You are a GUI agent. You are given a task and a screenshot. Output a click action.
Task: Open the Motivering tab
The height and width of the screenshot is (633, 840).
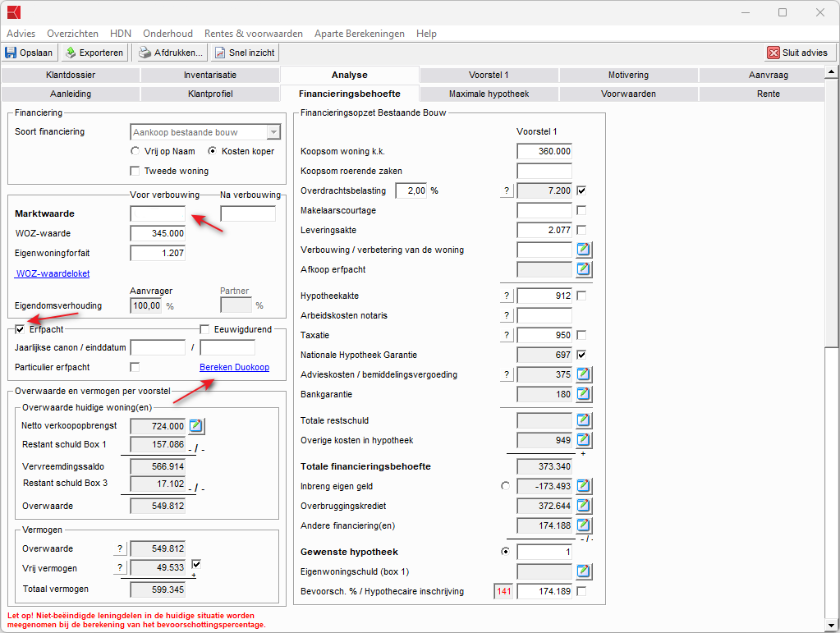click(628, 75)
